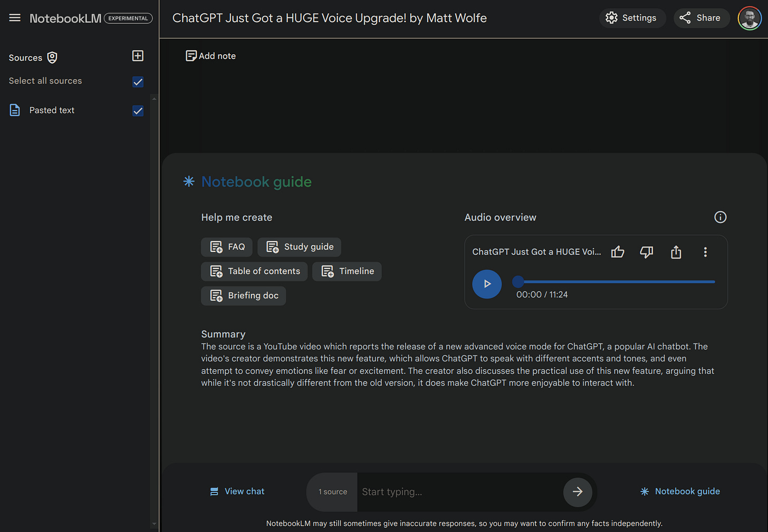
Task: Give the audio overview thumbs down
Action: 647,252
